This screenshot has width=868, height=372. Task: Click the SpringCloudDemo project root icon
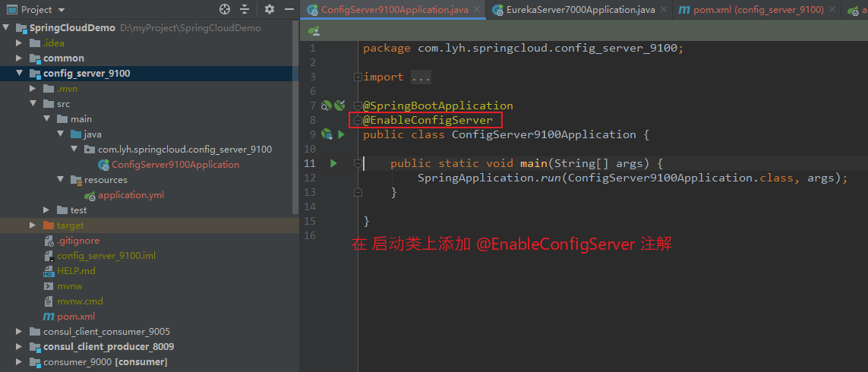(21, 27)
